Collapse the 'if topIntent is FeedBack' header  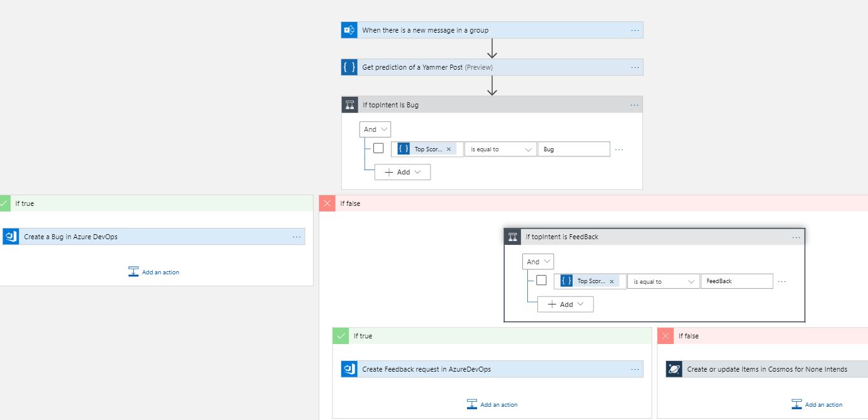tap(654, 237)
